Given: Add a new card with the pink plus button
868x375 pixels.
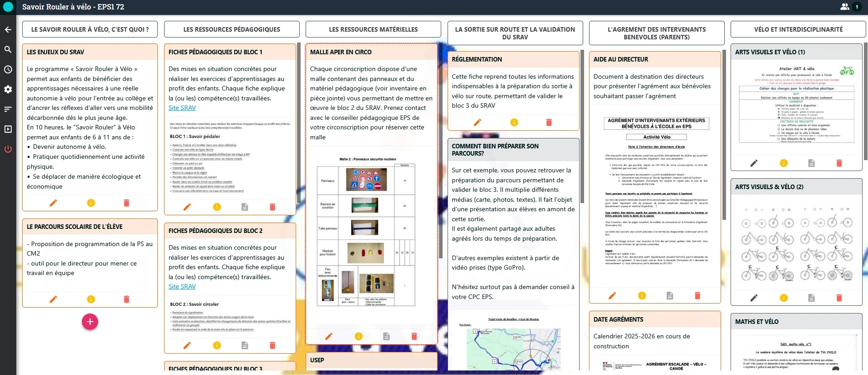Looking at the screenshot, I should click(x=90, y=322).
